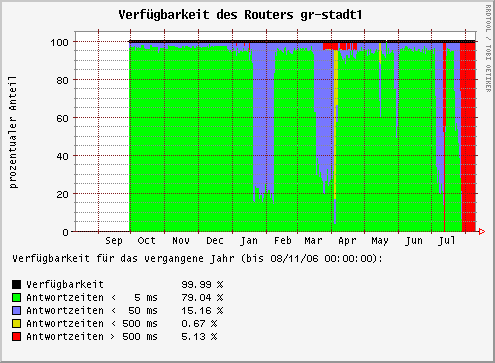Click the 'prozentualer Anteil' axis label

(13, 132)
